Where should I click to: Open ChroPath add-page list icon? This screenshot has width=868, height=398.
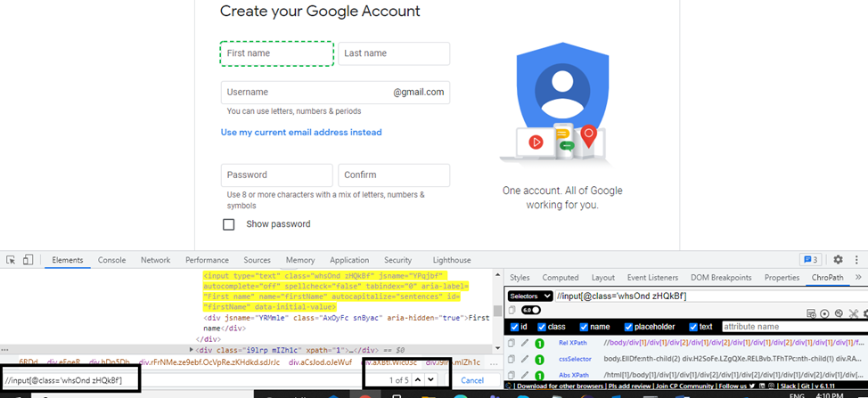811,313
